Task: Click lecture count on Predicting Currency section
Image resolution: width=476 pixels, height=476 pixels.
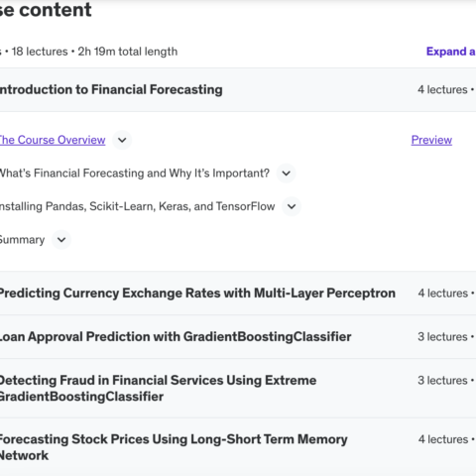Action: point(442,294)
